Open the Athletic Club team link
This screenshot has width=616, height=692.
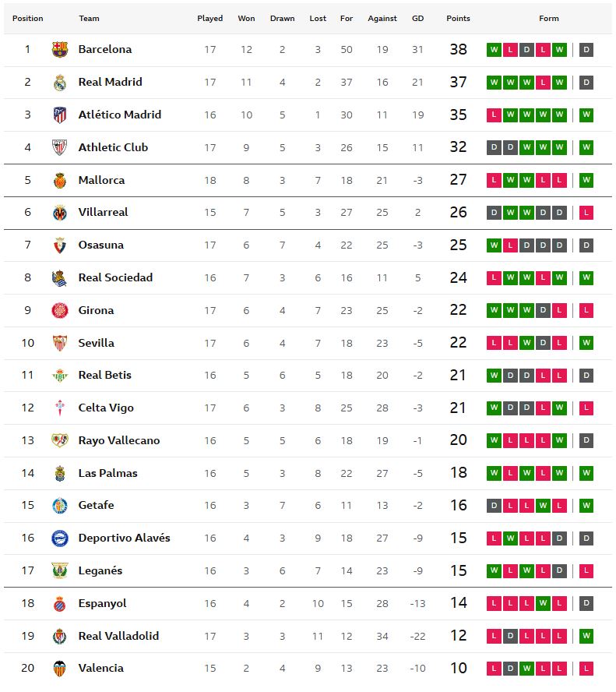pos(113,147)
